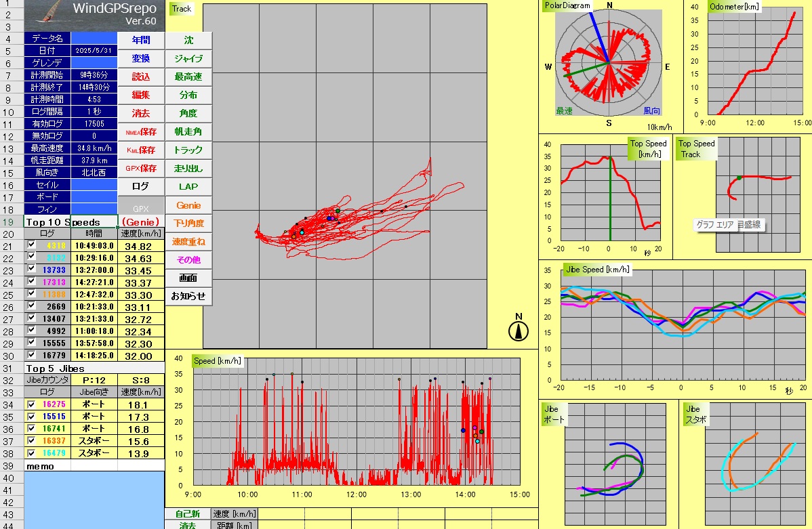Export using the KML保存 button
Screen dimensions: 812x529
[x=141, y=150]
